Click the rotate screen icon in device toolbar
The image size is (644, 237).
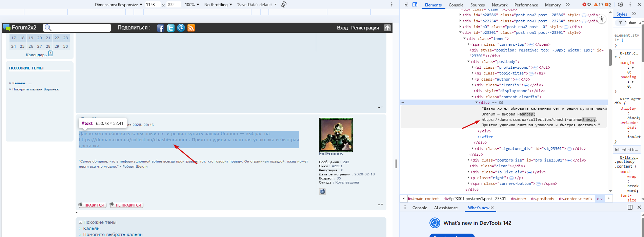tap(284, 4)
